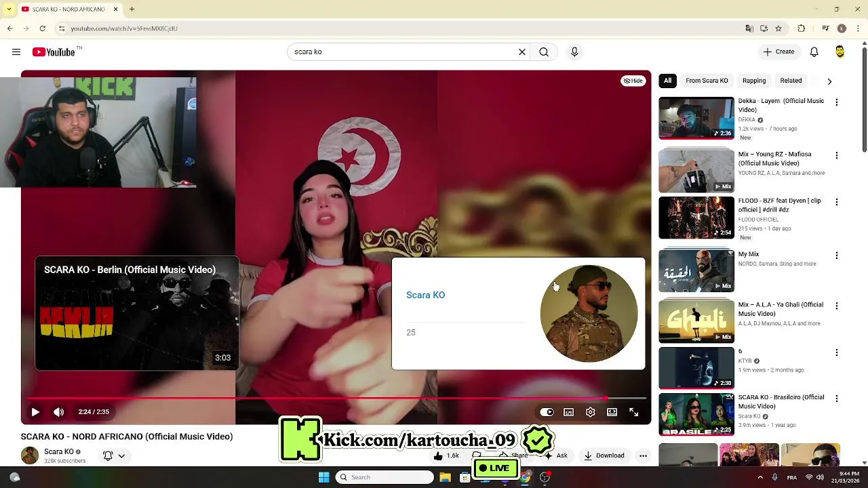Open player settings gear
The image size is (868, 488).
pyautogui.click(x=591, y=412)
